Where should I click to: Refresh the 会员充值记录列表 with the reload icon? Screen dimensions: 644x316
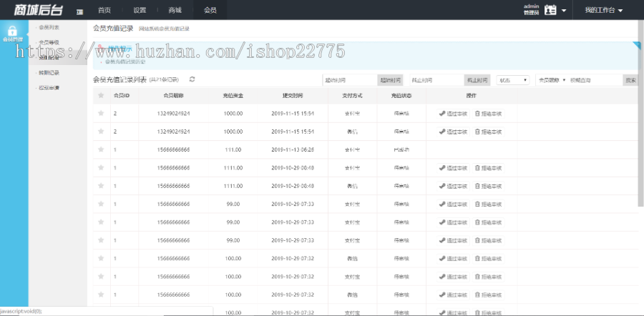[192, 79]
